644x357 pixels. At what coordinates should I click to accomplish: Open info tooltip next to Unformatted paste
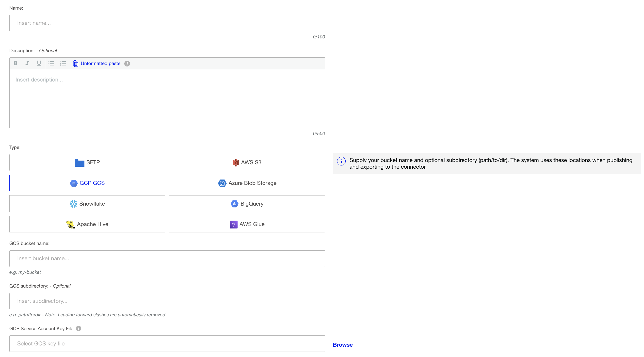click(x=127, y=64)
